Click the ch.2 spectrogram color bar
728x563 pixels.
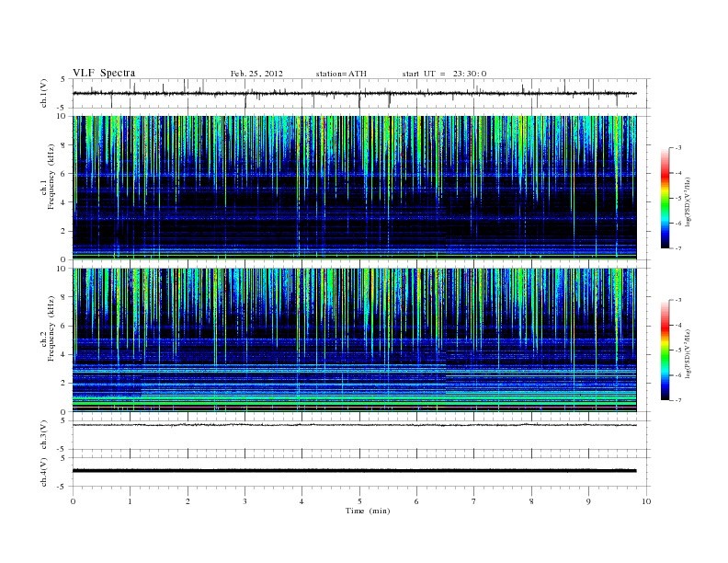(665, 350)
